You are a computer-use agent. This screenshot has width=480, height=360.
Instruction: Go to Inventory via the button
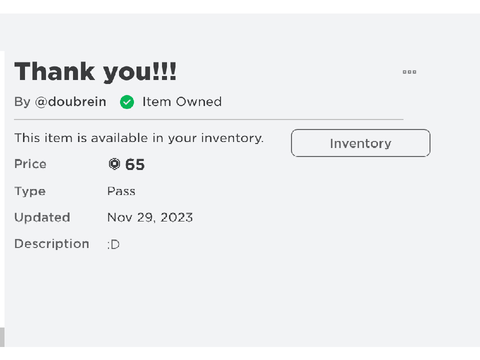[x=361, y=143]
